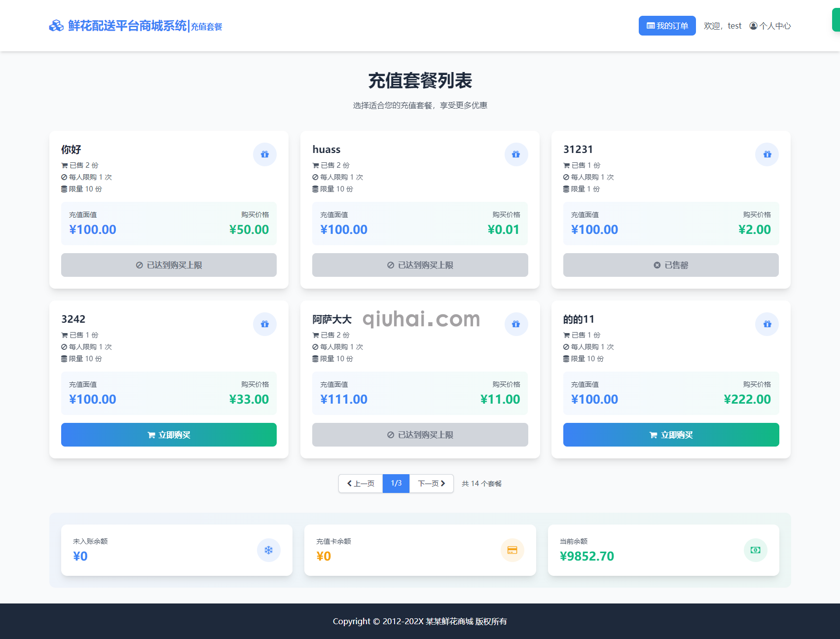Click the gift icon on 你好 package card

pyautogui.click(x=265, y=154)
